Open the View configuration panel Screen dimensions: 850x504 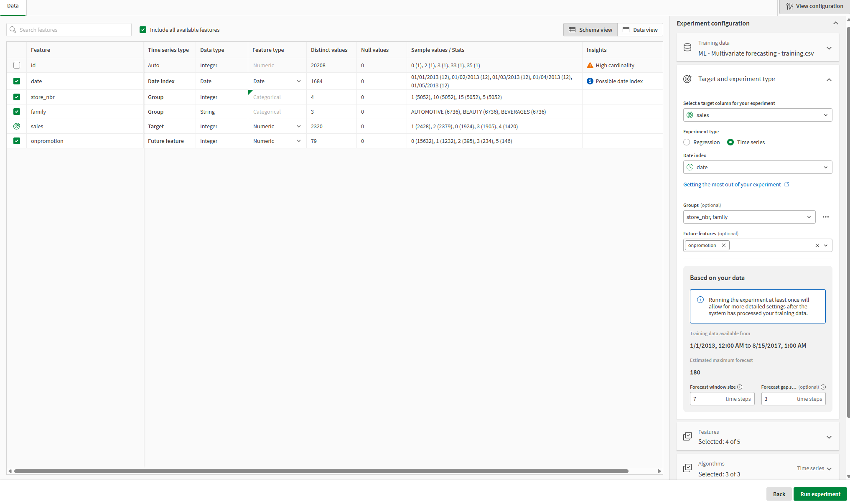813,6
